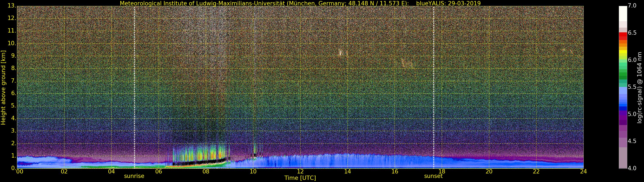644x182 pixels.
Task: Click the "4.0" colorbar tick label
Action: tap(632, 168)
